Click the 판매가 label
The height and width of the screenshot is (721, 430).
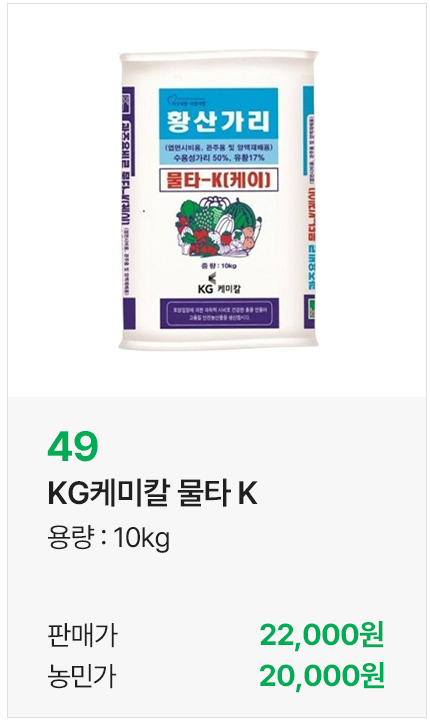point(82,635)
